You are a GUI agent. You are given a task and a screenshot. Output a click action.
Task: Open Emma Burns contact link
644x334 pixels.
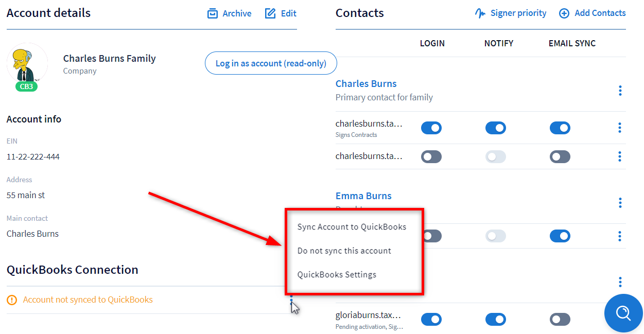(x=363, y=196)
